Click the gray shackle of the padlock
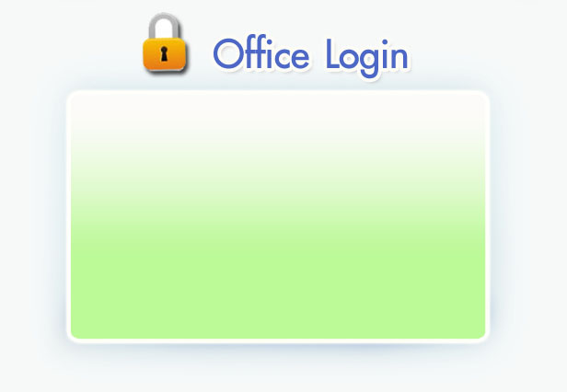Image resolution: width=567 pixels, height=392 pixels. [x=165, y=26]
